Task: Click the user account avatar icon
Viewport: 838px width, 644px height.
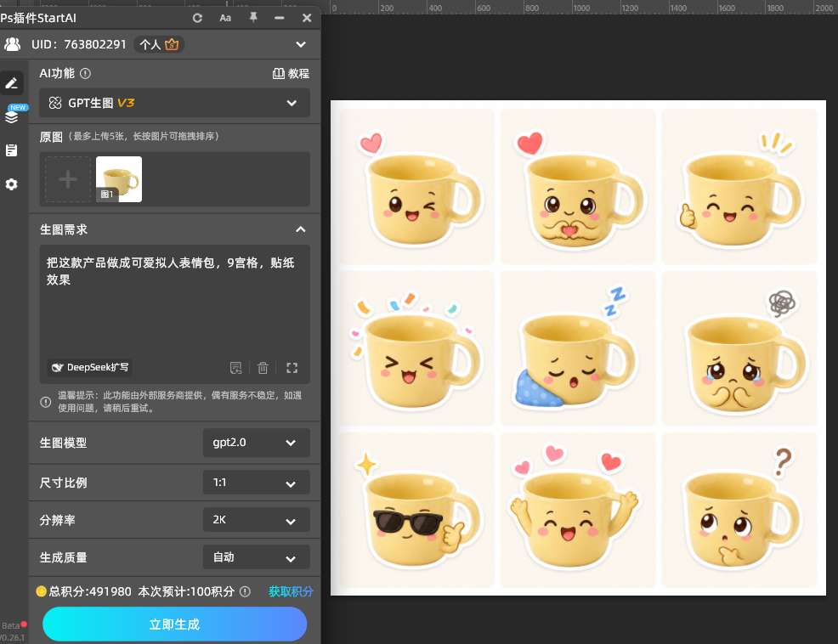Action: 12,44
